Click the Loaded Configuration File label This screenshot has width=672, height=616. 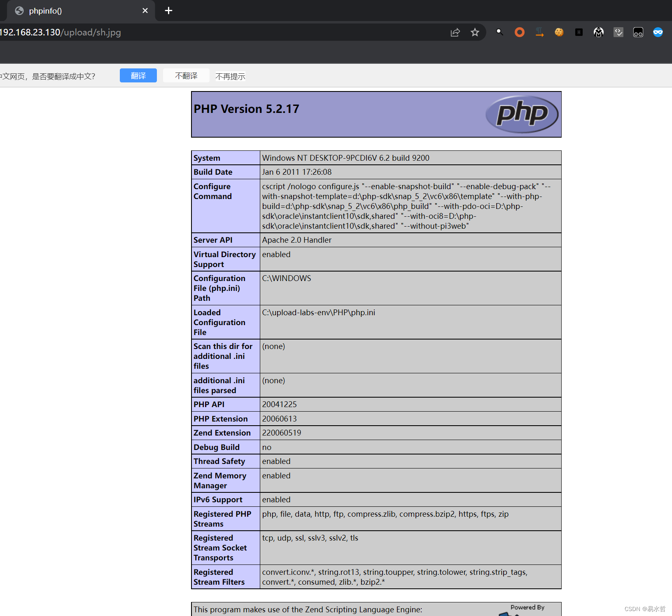click(219, 323)
